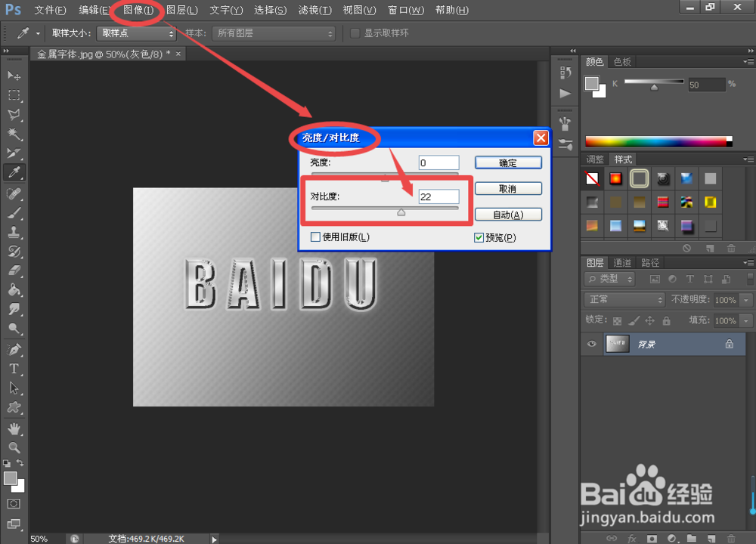Switch to the 调整 tab
Screen dimensions: 756x544
coord(594,159)
